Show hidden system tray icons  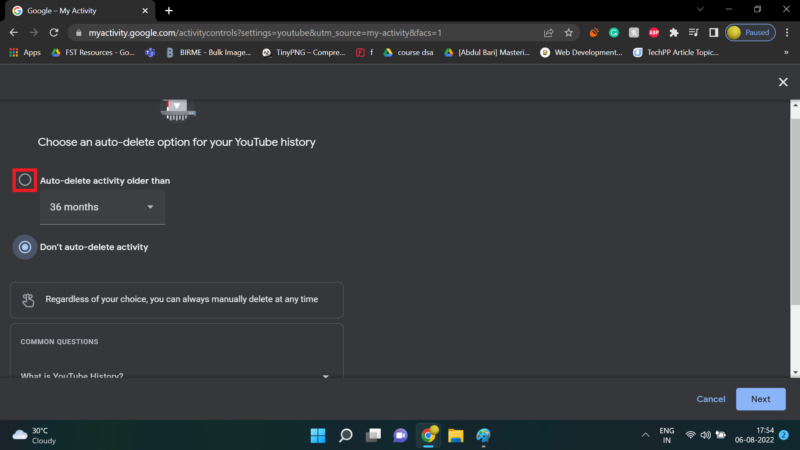tap(645, 435)
